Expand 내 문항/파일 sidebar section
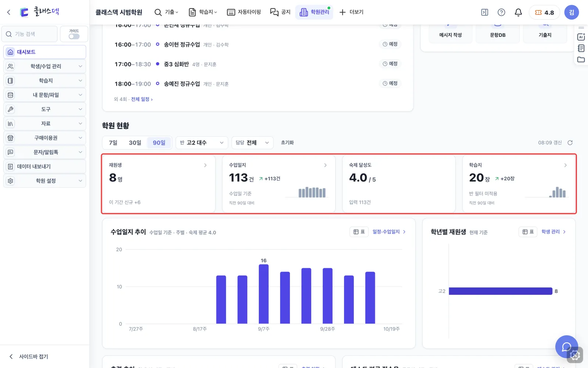This screenshot has width=588, height=368. [45, 95]
